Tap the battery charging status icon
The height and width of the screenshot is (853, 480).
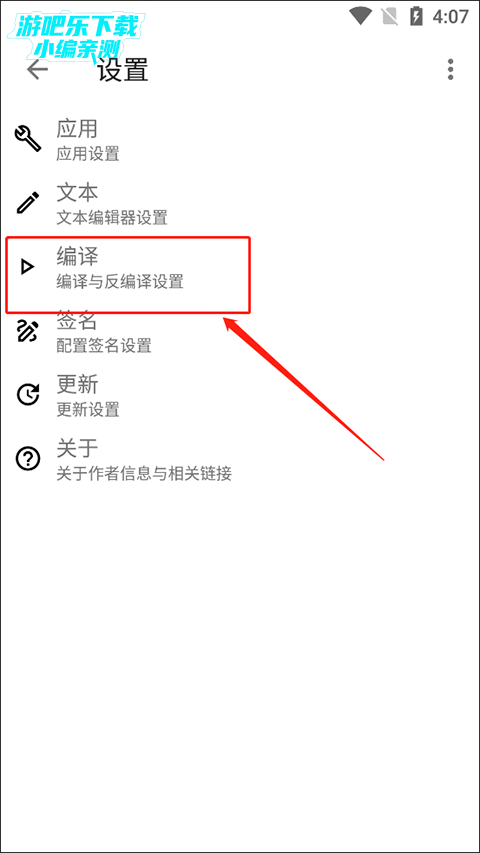[x=416, y=16]
